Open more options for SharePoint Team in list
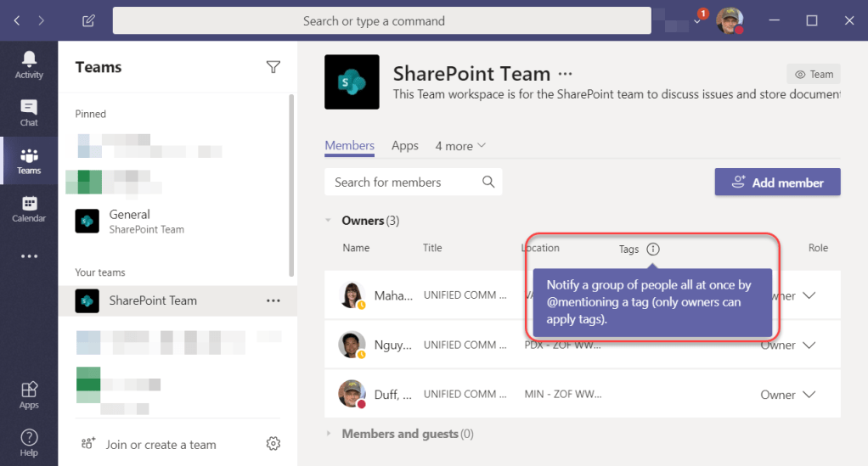 pos(273,300)
